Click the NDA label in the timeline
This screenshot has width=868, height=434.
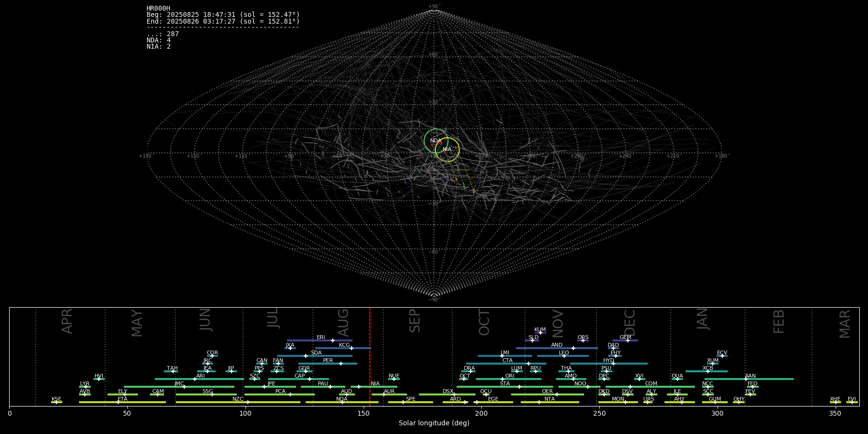coord(341,399)
